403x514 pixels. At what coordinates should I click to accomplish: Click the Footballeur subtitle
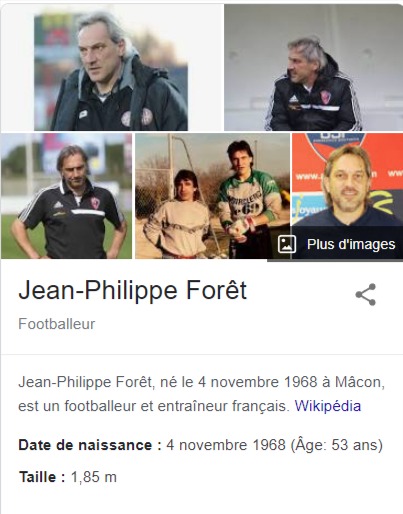[57, 324]
